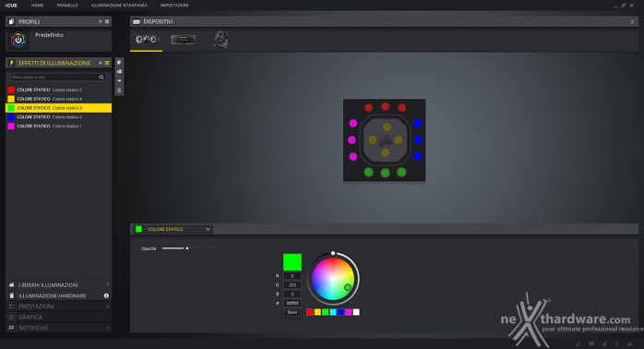Expand the Grafica section
Image resolution: width=644 pixels, height=349 pixels.
click(58, 317)
